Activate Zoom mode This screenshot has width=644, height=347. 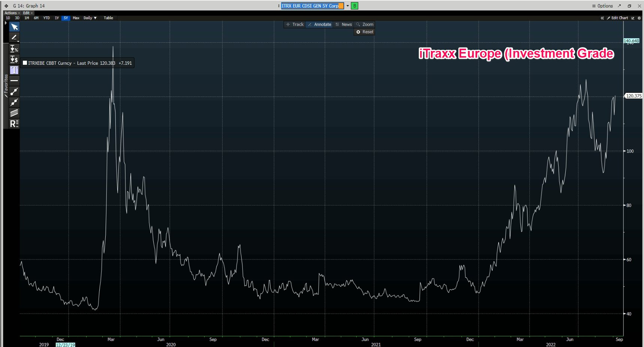pos(365,24)
